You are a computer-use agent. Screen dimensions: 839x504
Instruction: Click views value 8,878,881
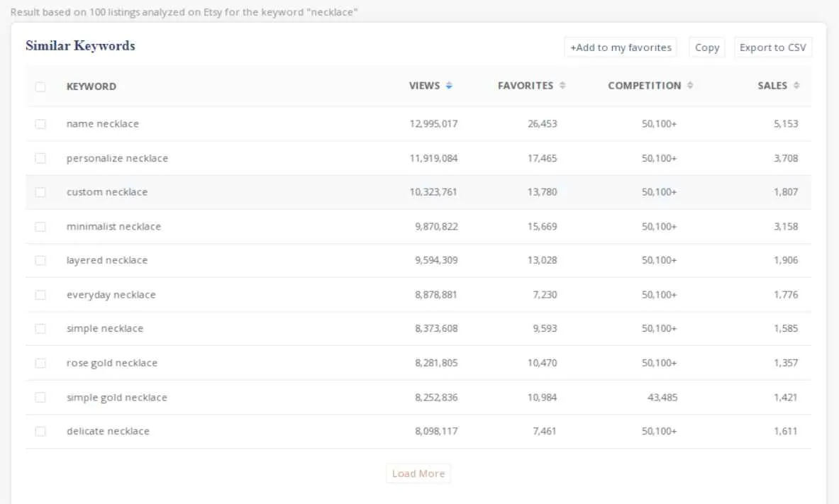coord(436,295)
